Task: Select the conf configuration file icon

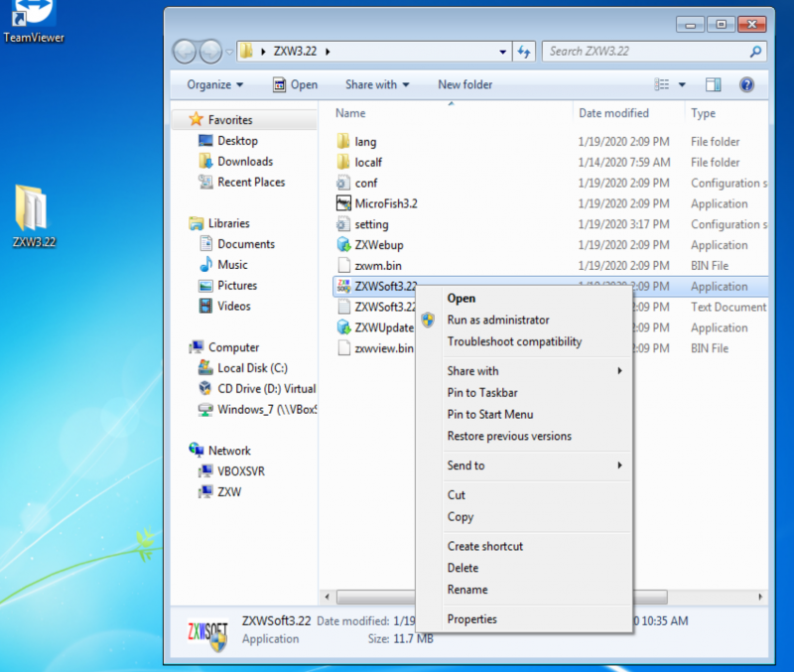Action: [x=343, y=183]
